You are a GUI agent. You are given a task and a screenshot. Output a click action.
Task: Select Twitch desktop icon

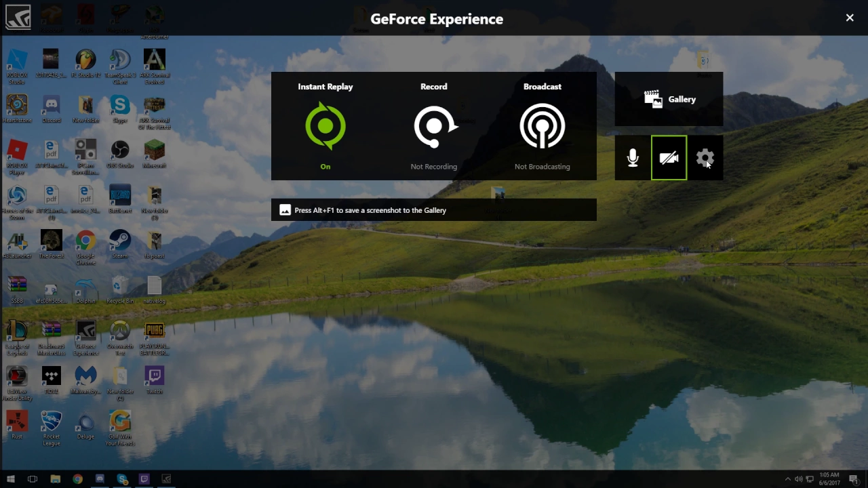click(x=155, y=380)
